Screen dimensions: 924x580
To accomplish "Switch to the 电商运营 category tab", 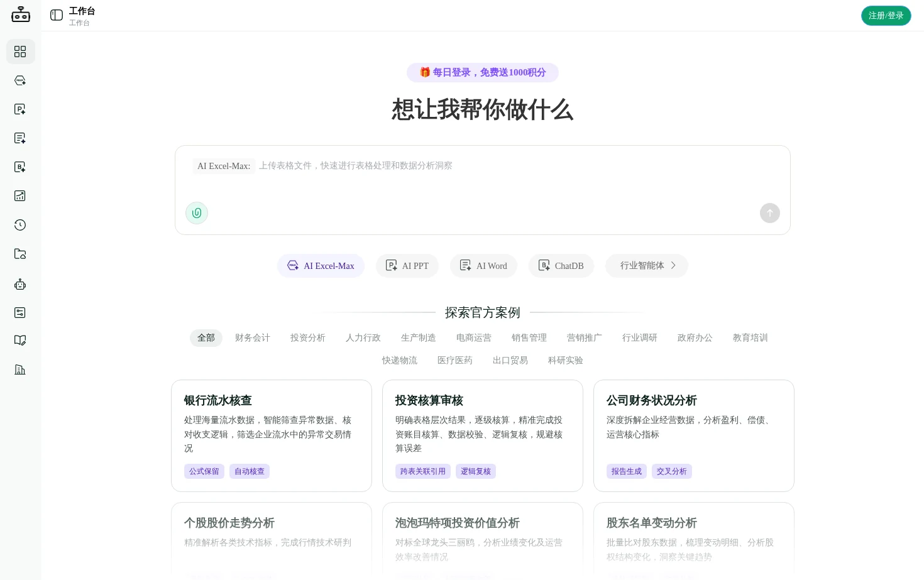I will coord(474,338).
